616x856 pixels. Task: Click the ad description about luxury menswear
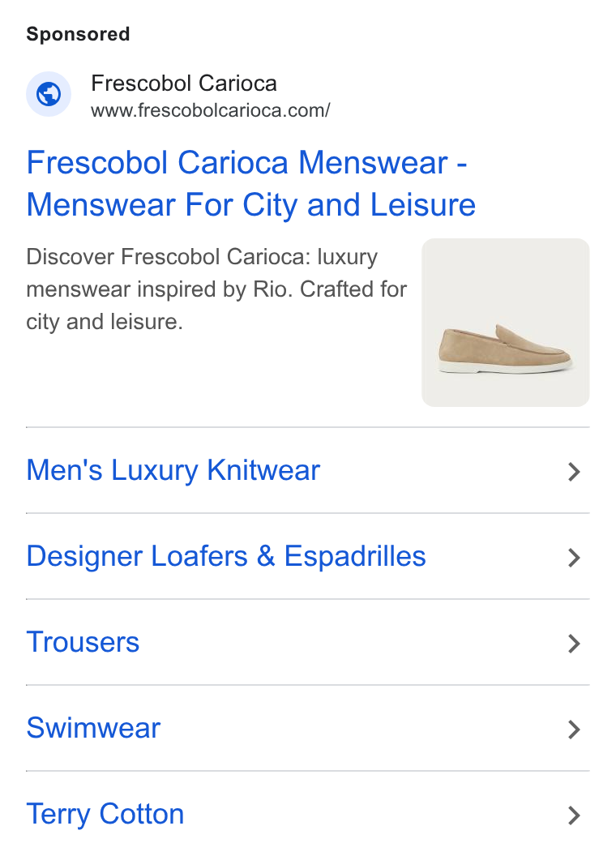[216, 289]
